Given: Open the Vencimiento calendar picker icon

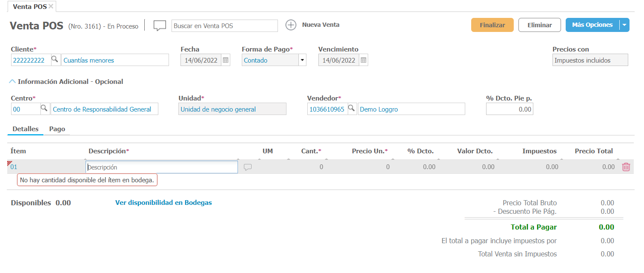Looking at the screenshot, I should pos(364,60).
